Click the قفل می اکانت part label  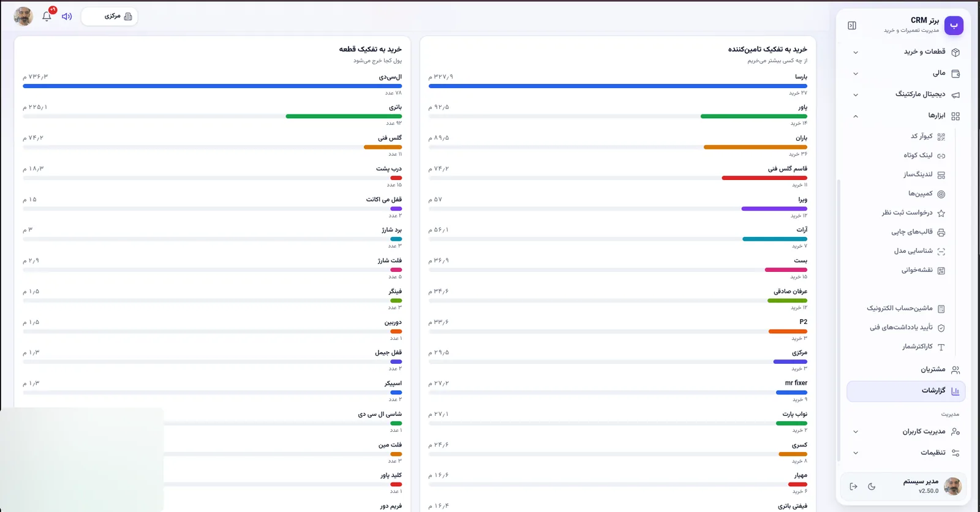[384, 200]
